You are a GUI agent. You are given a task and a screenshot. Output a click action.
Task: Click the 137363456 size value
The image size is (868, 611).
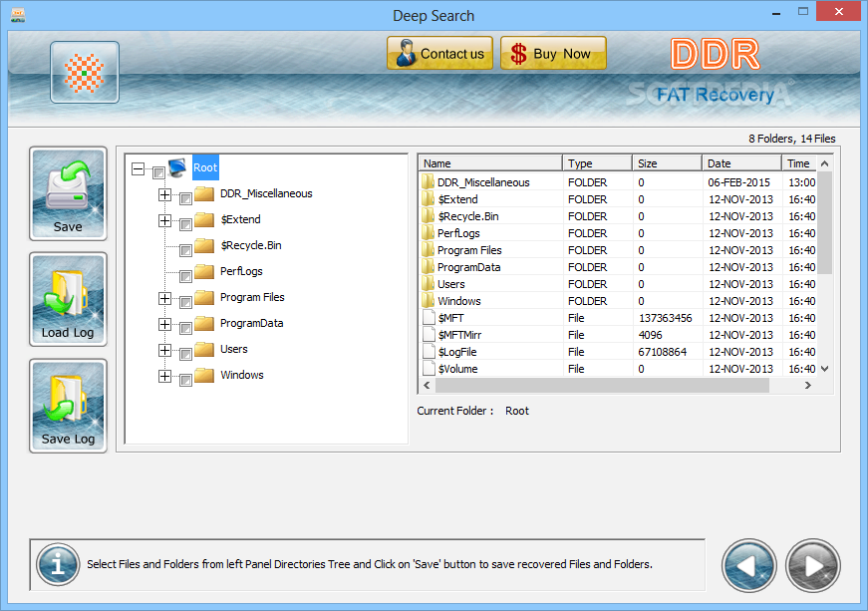(x=666, y=318)
